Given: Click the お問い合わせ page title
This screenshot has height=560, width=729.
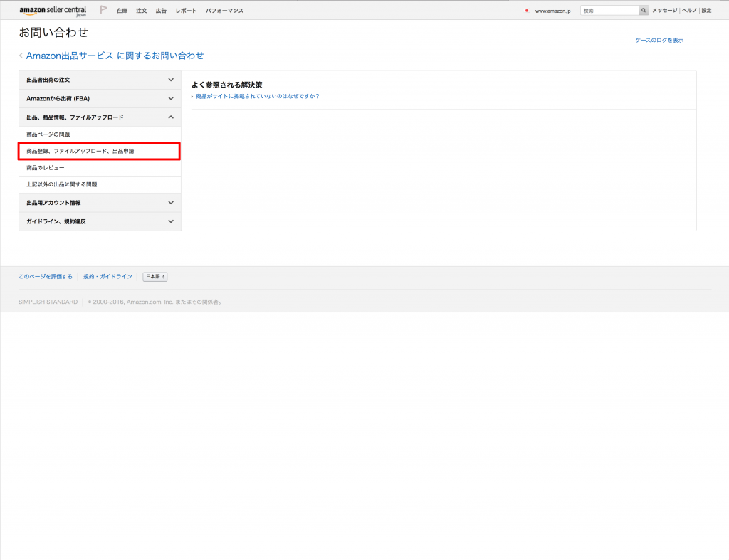Looking at the screenshot, I should (x=53, y=32).
